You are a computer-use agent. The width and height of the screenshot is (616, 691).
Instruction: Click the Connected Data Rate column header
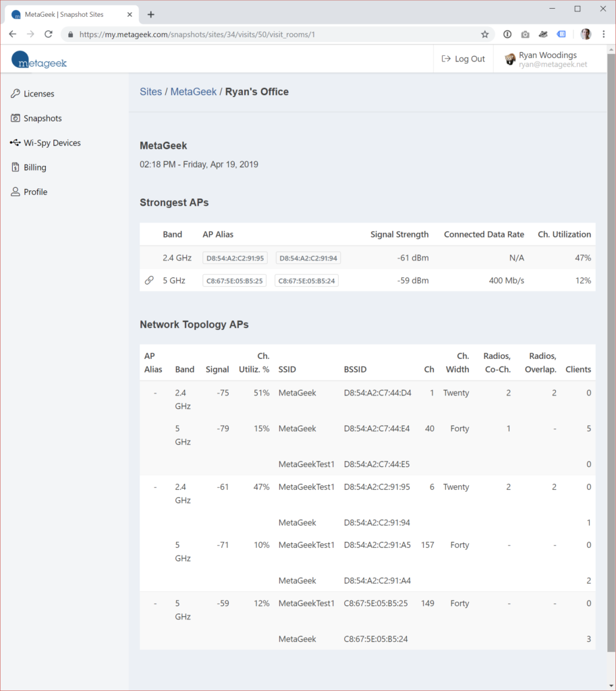(484, 234)
